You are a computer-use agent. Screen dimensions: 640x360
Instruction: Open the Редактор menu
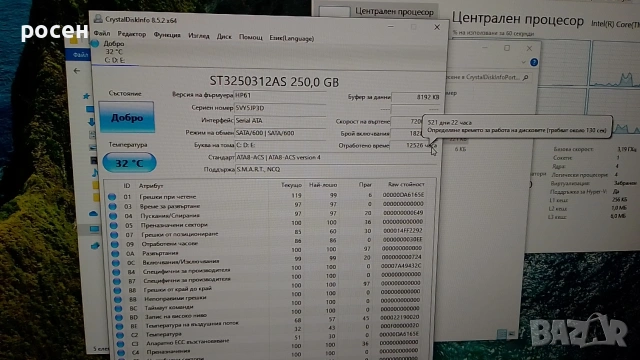click(131, 34)
